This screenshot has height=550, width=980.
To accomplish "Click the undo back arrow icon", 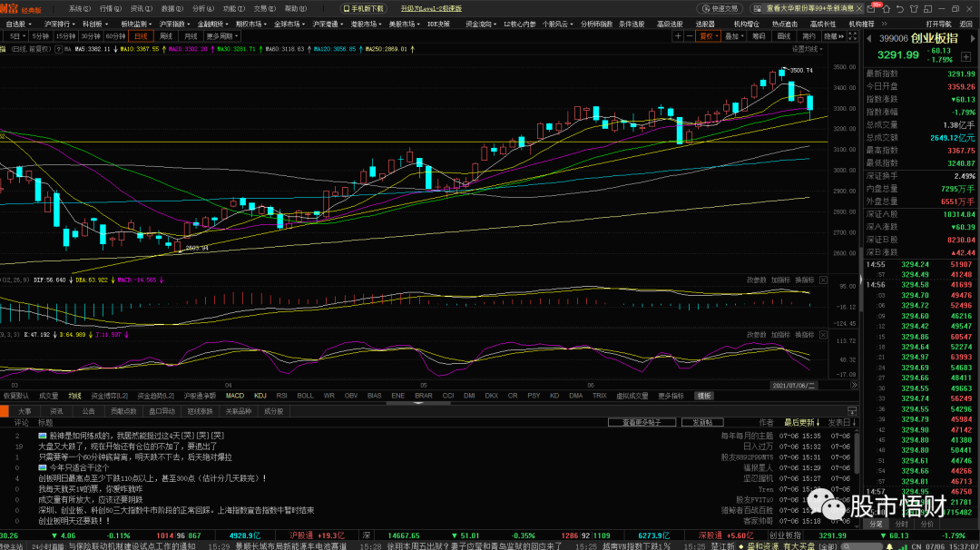I will [900, 9].
